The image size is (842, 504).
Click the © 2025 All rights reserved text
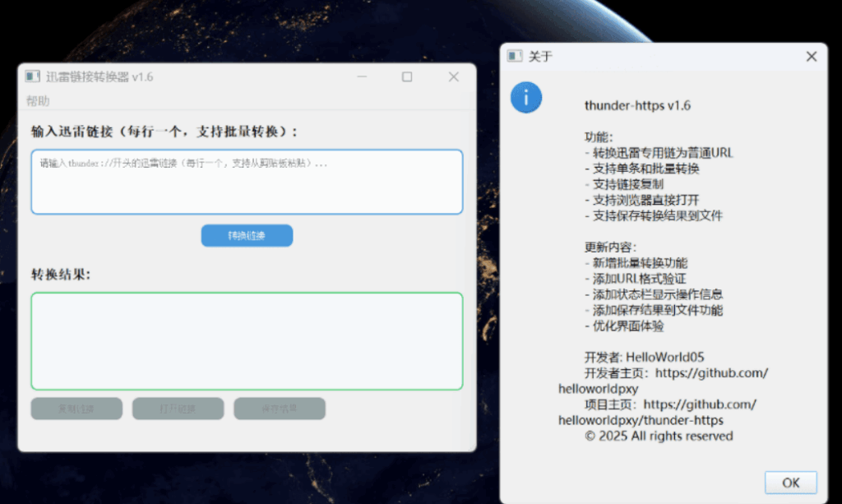pos(659,436)
